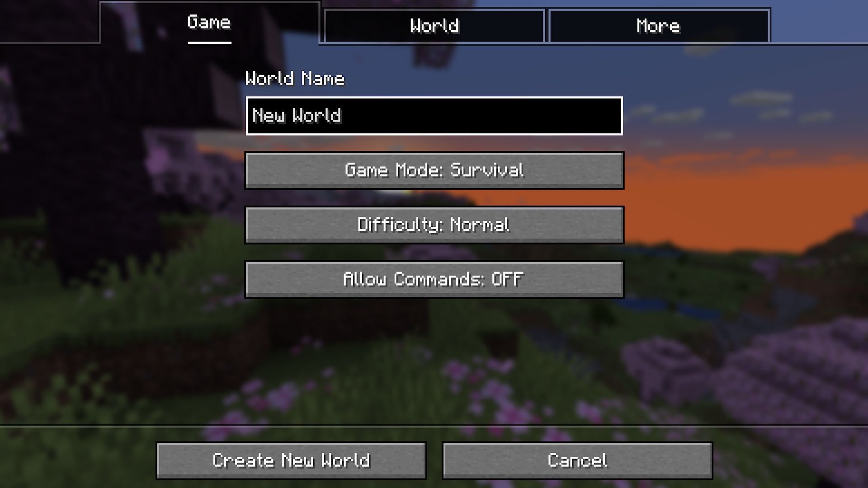The width and height of the screenshot is (868, 488).
Task: Click Create New World button
Action: pyautogui.click(x=291, y=460)
